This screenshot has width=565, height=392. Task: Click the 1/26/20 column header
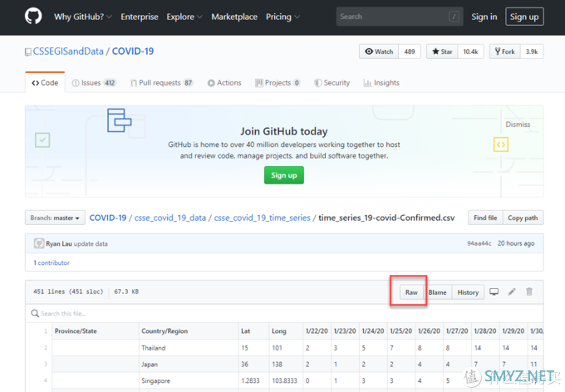tap(429, 331)
